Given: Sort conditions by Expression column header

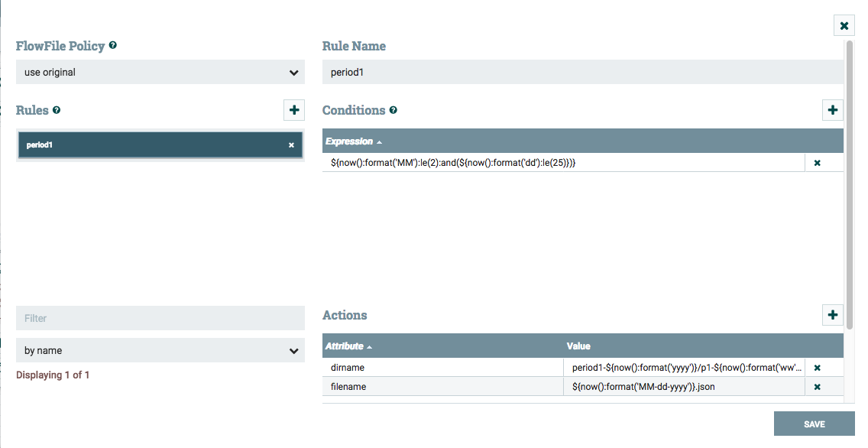Looking at the screenshot, I should (x=349, y=141).
